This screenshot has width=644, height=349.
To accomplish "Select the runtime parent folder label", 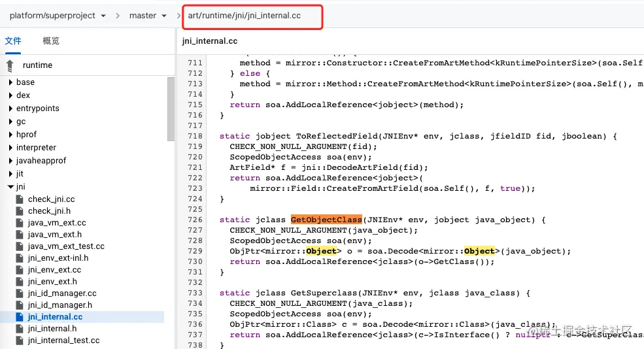I will coord(37,65).
